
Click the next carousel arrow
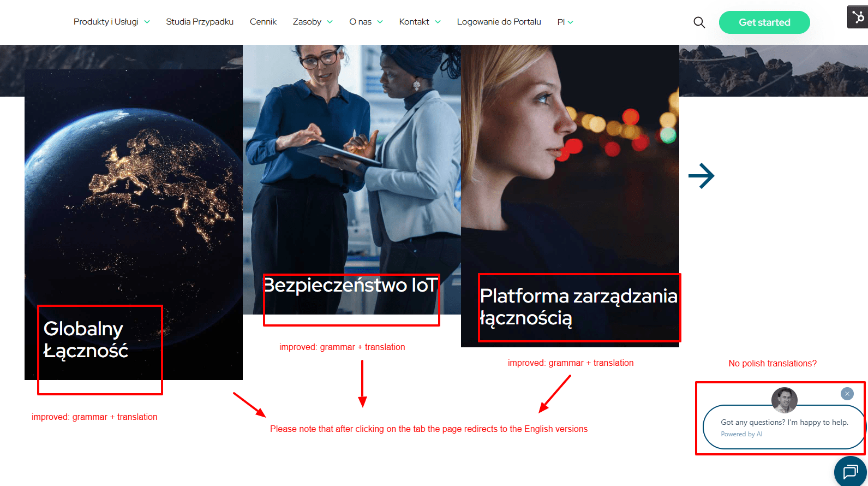click(x=702, y=176)
